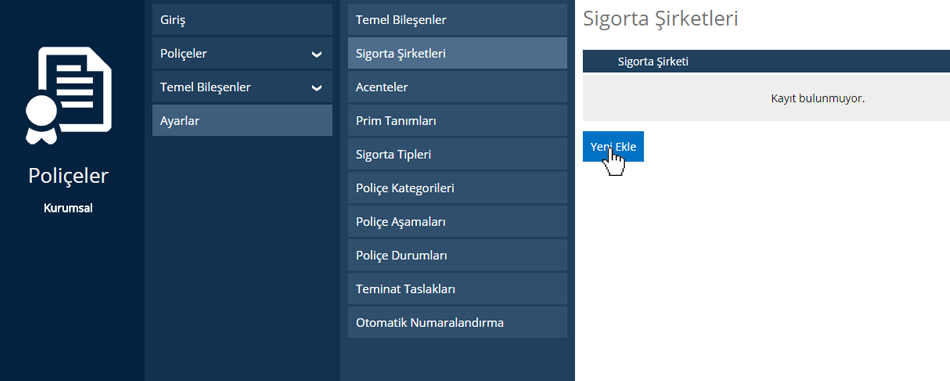Click the Yeni Ekle button

[613, 147]
